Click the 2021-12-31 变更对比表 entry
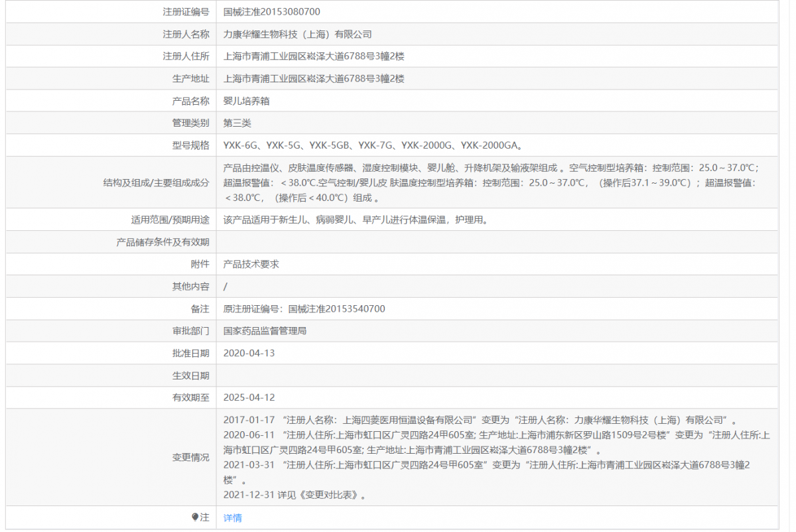The image size is (796, 532). coord(295,495)
